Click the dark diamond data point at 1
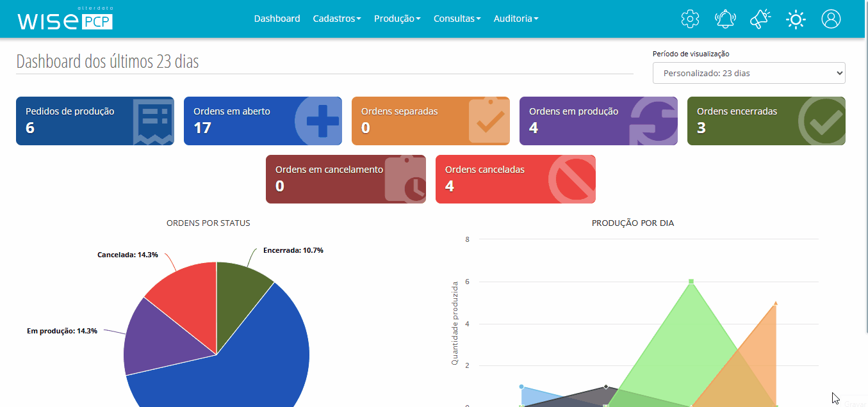 (606, 387)
